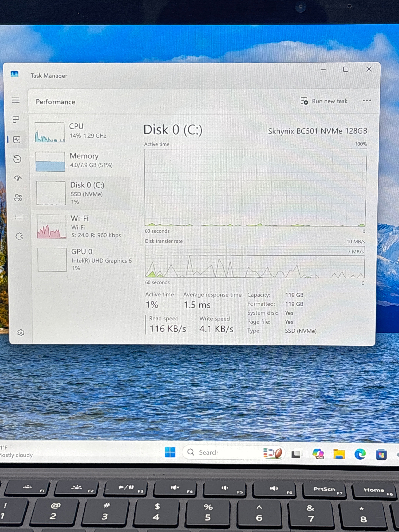Click the CPU usage mini graph thumbnail
Viewport: 399px width, 532px height.
[x=49, y=132]
